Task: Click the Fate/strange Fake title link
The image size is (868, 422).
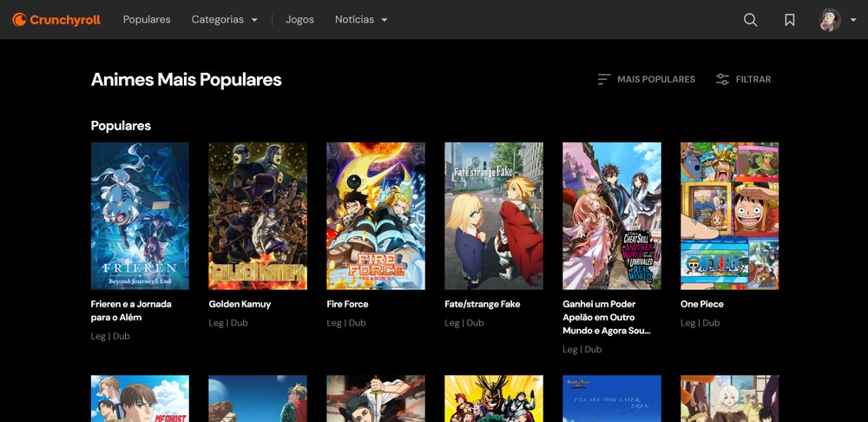Action: click(482, 304)
